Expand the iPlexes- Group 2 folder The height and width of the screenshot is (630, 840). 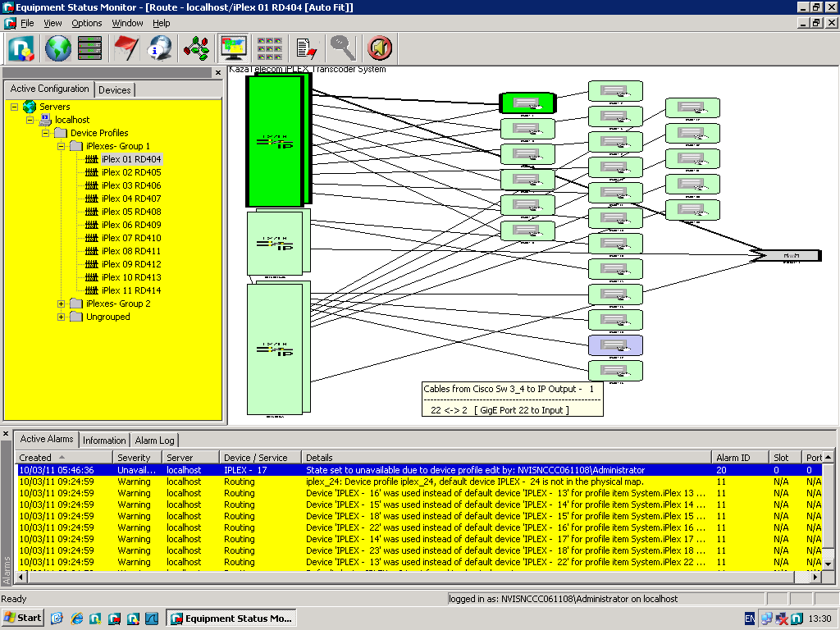point(62,304)
